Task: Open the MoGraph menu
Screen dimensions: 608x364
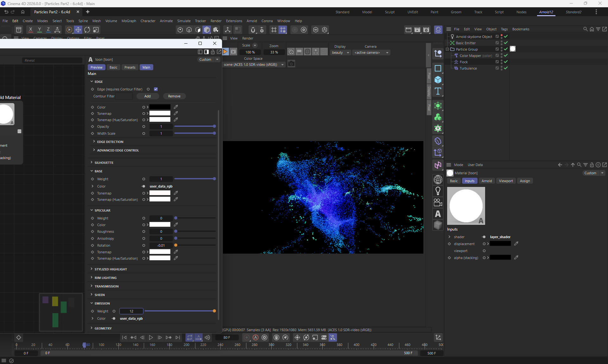Action: click(x=129, y=21)
